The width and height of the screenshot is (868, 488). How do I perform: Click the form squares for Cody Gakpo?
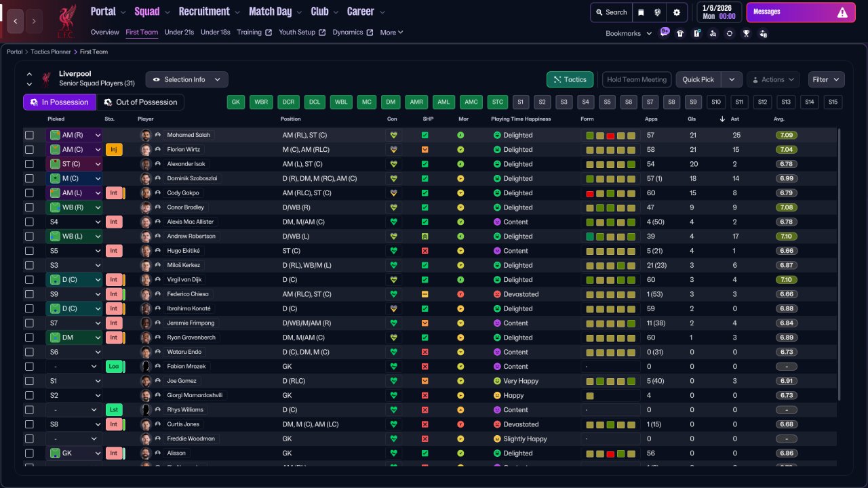611,193
